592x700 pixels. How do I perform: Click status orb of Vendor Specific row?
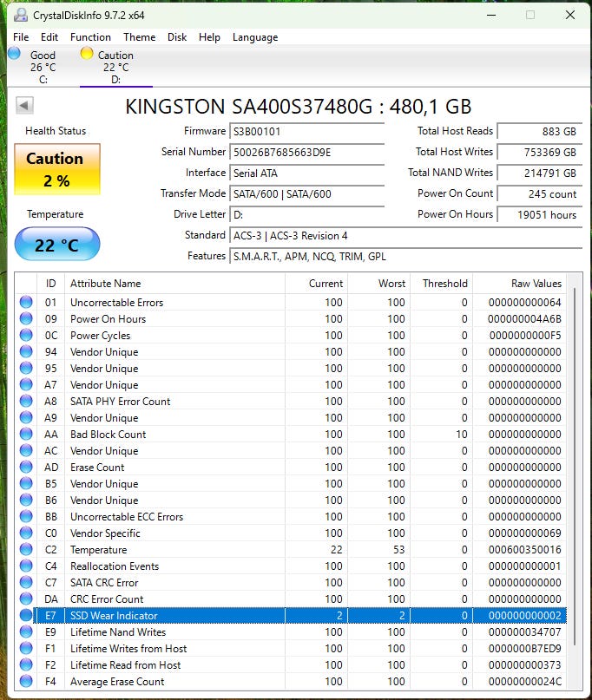pos(26,533)
